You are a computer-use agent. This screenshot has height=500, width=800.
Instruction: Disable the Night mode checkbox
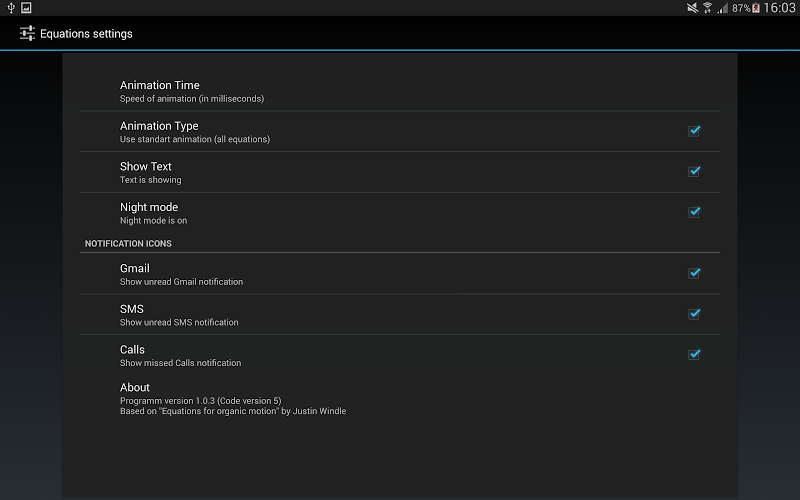click(694, 212)
